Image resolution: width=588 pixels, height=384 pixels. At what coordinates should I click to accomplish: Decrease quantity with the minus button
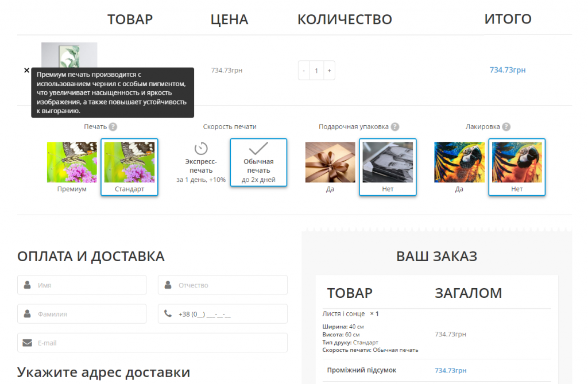pyautogui.click(x=304, y=71)
